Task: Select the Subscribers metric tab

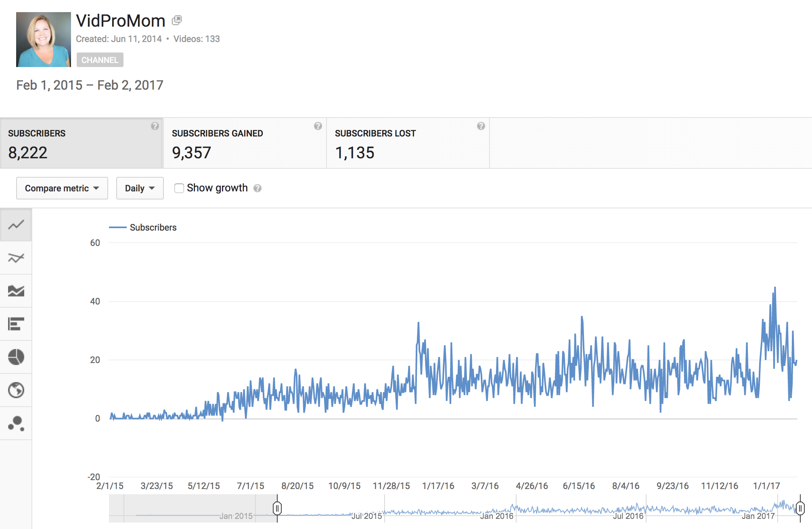Action: click(81, 143)
